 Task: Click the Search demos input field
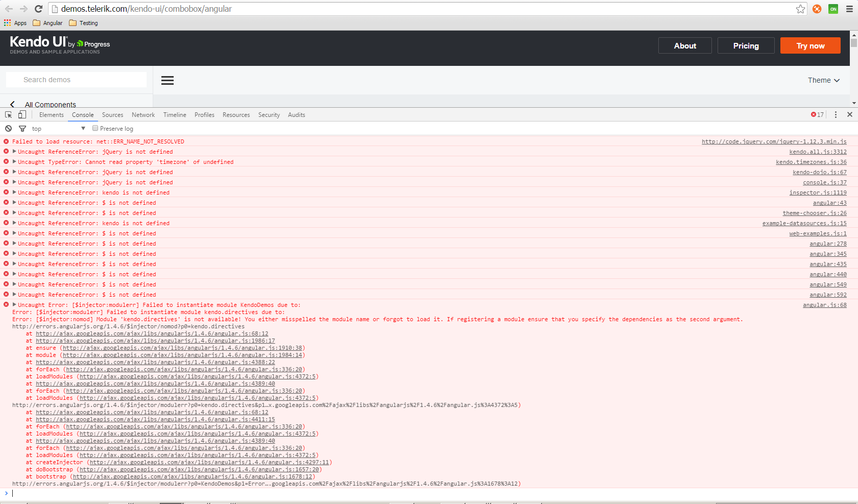point(77,80)
